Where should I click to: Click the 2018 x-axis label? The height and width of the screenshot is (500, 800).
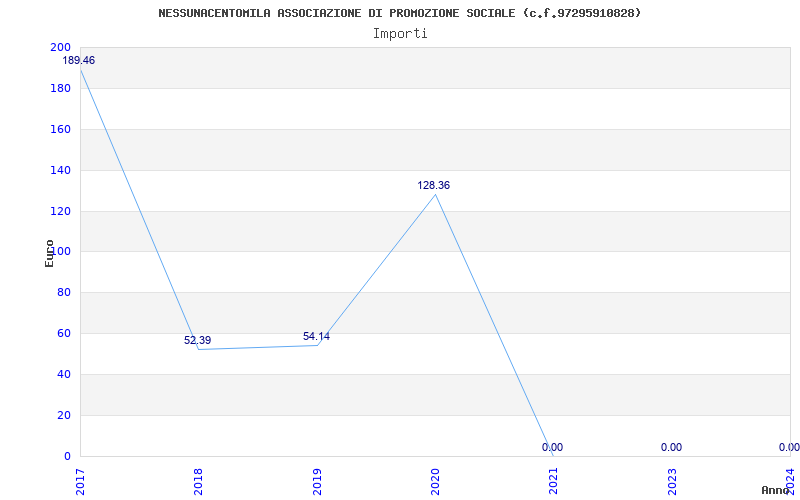(x=199, y=482)
